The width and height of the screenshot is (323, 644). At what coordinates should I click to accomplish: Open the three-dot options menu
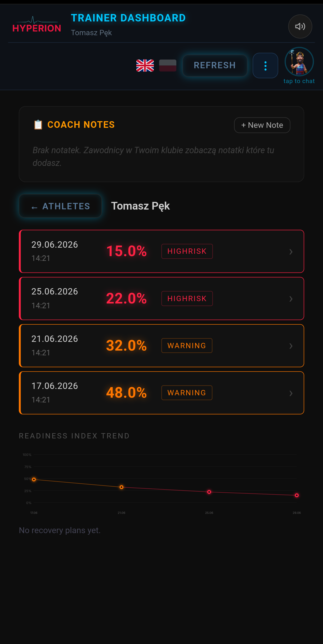pyautogui.click(x=265, y=66)
